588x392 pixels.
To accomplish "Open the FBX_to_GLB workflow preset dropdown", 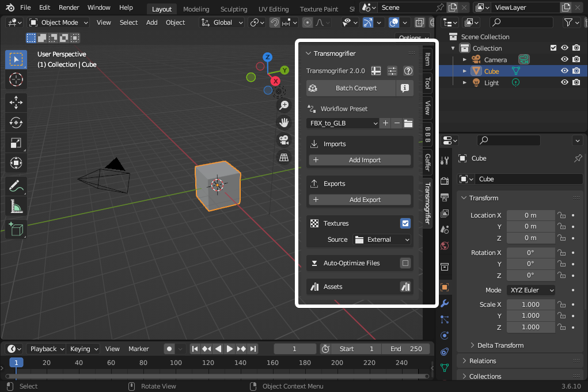I will (343, 123).
